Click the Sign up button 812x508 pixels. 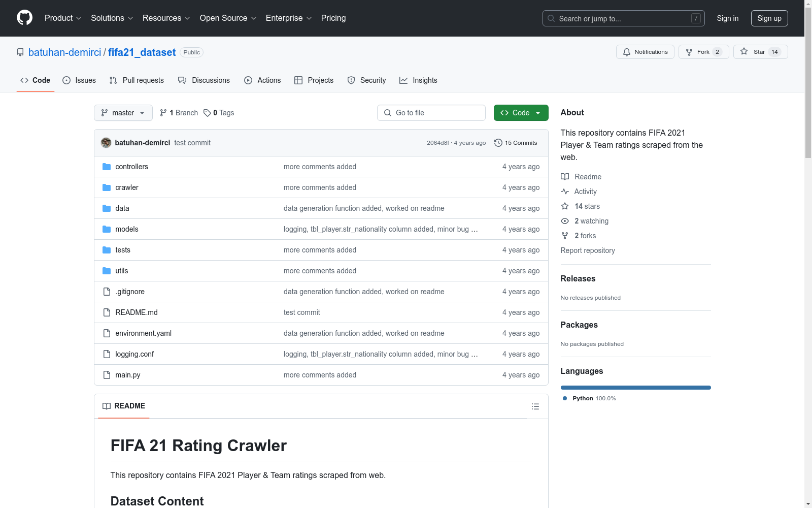[x=769, y=18]
